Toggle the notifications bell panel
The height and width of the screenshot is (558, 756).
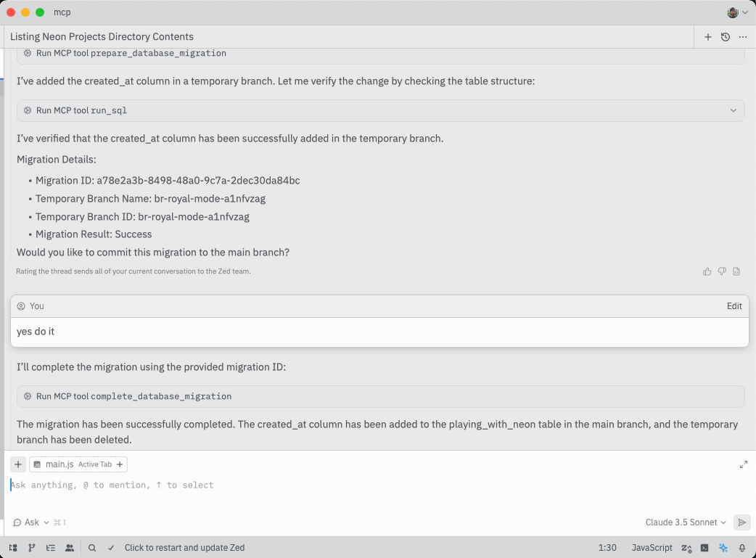pyautogui.click(x=742, y=548)
